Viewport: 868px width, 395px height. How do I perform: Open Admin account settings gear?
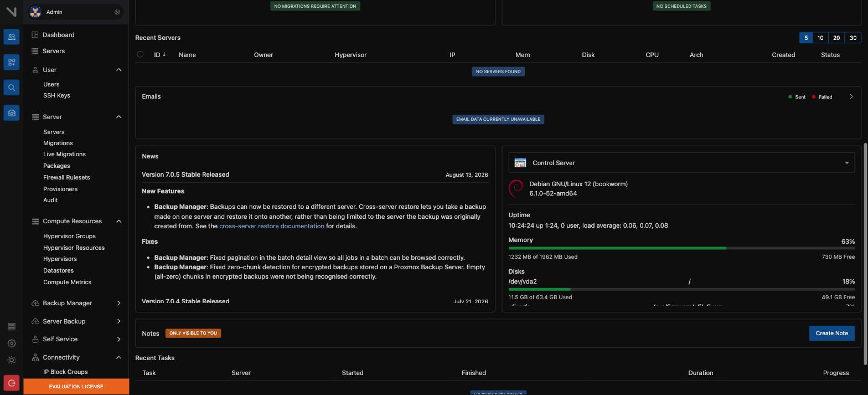pos(117,12)
